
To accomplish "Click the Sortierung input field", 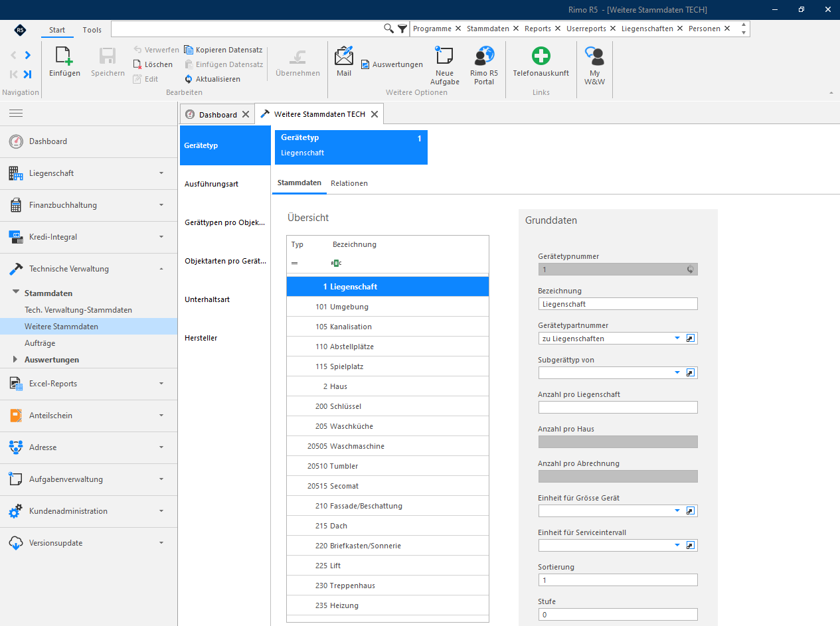I will click(618, 580).
